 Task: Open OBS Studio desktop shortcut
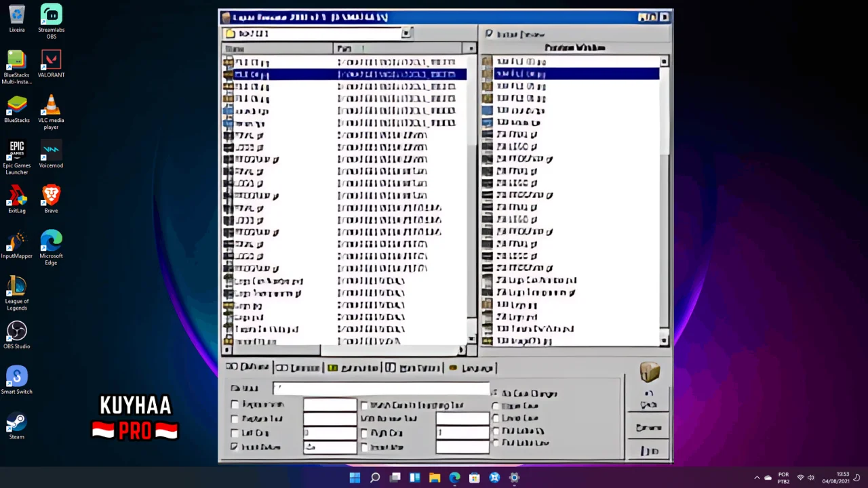17,335
